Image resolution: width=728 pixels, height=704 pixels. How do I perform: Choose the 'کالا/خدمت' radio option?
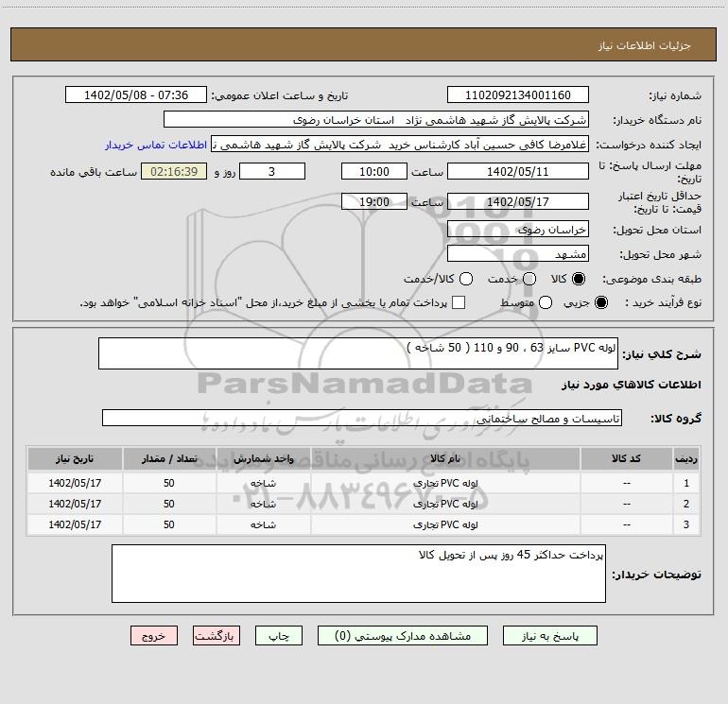pyautogui.click(x=464, y=279)
